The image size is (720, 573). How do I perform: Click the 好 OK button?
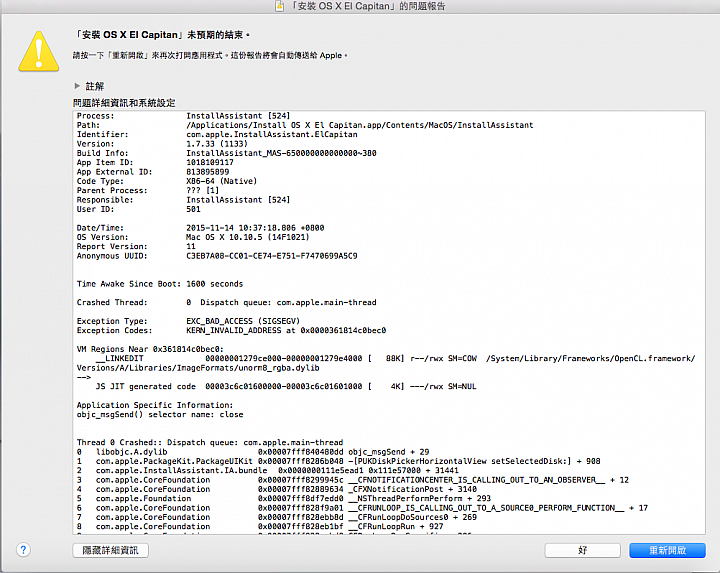[x=583, y=550]
